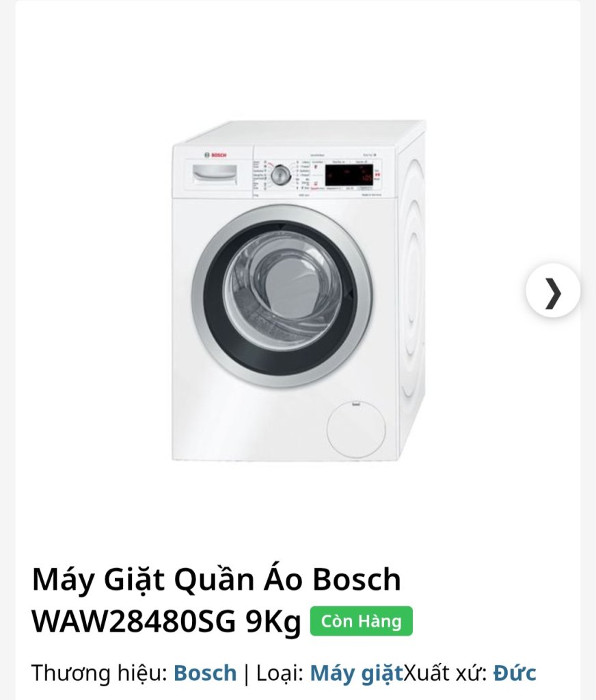Click the program labels left of dial
This screenshot has height=700, width=596.
point(260,175)
